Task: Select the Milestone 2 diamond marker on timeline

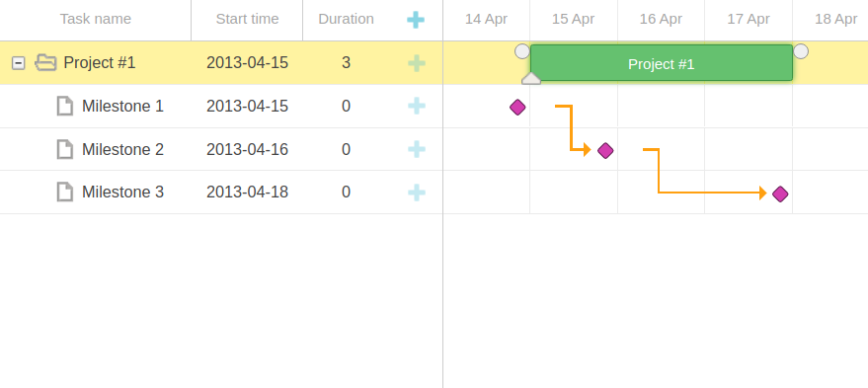Action: click(605, 150)
